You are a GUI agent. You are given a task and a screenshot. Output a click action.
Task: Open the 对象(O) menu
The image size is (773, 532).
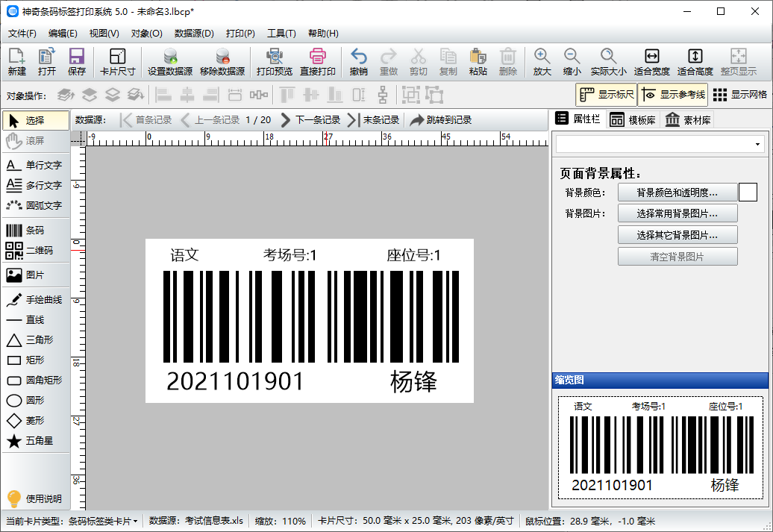tap(146, 34)
